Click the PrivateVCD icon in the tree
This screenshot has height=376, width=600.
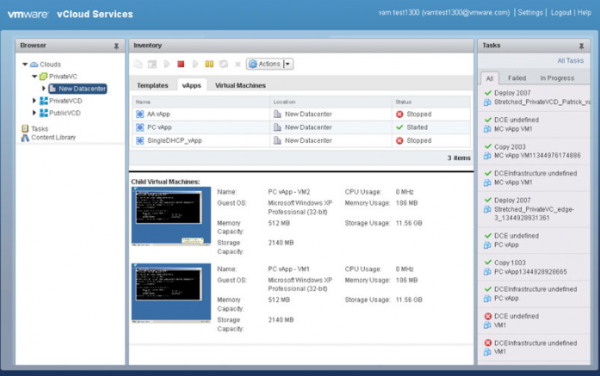pos(44,101)
